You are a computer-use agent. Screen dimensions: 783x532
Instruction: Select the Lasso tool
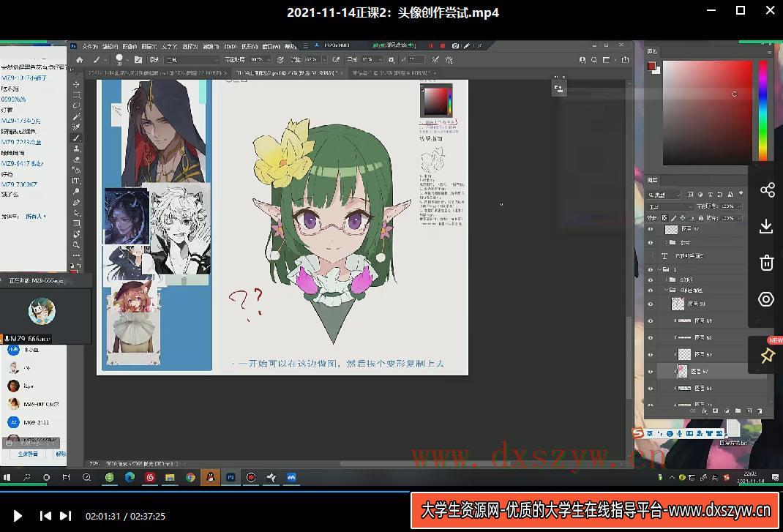(x=76, y=105)
